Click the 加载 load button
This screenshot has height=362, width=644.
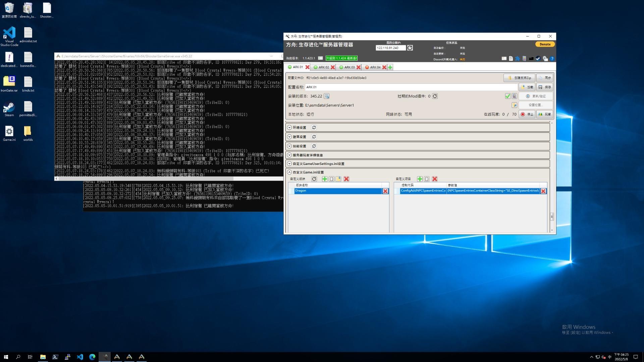point(527,87)
